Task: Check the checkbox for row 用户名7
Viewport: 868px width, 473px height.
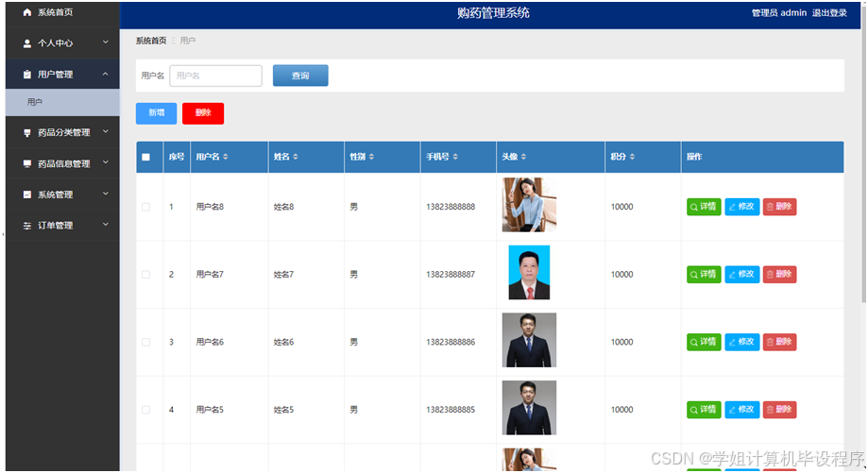Action: [x=145, y=275]
